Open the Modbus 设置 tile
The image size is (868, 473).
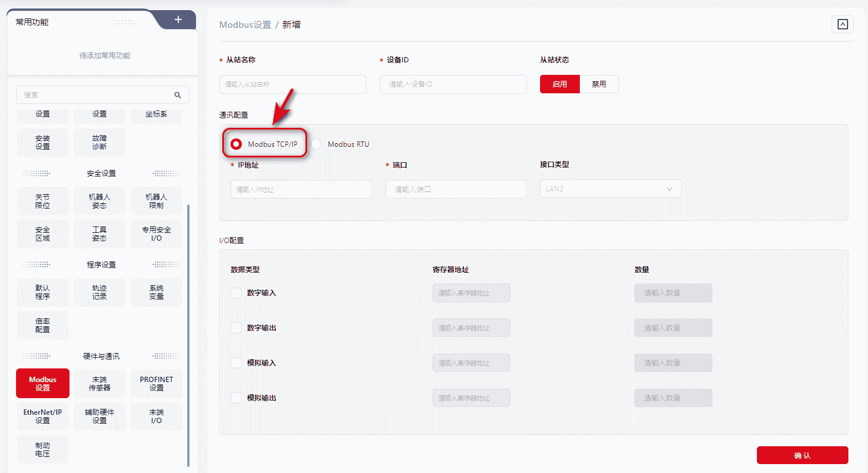coord(43,383)
